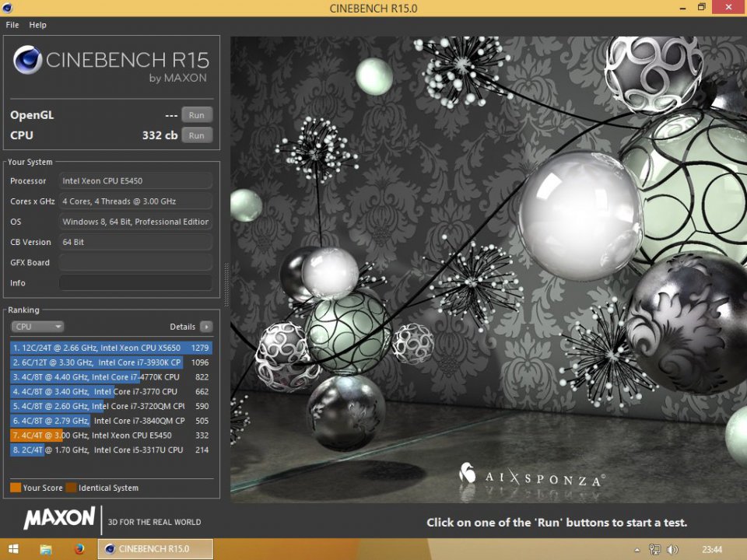Click the 332 cb CPU score
747x560 pixels.
(160, 135)
